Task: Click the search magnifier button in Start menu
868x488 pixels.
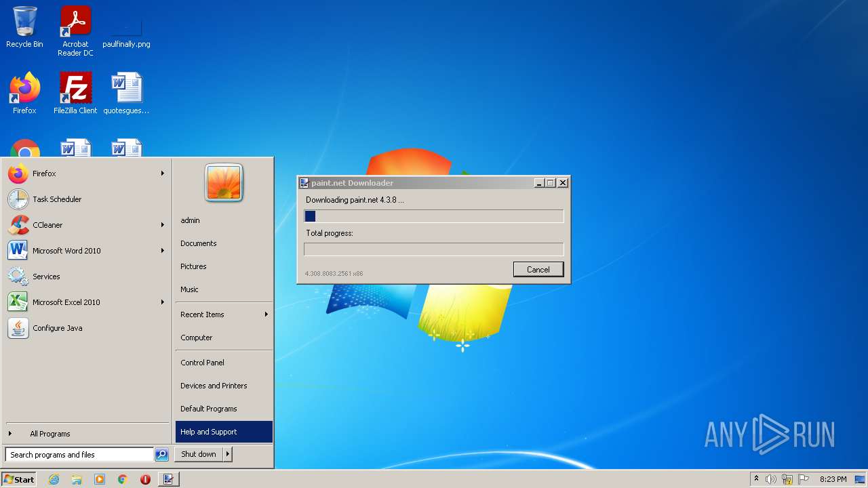Action: (161, 455)
